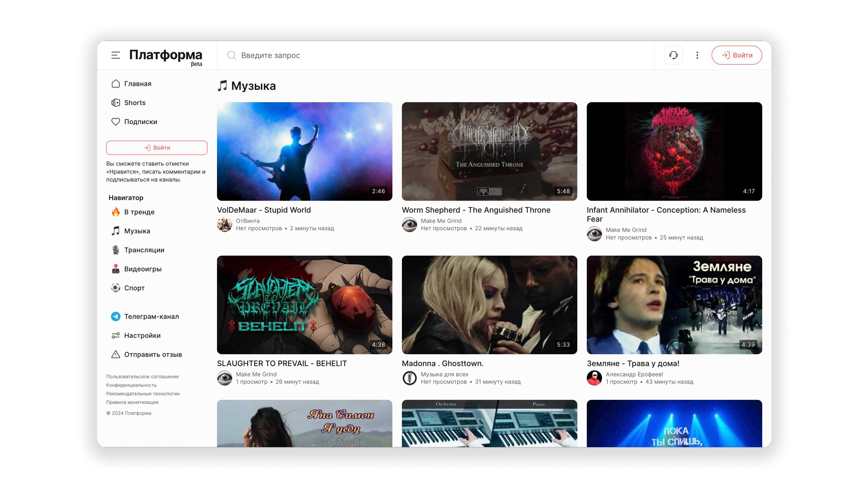
Task: Click the search magnifier icon
Action: (231, 55)
